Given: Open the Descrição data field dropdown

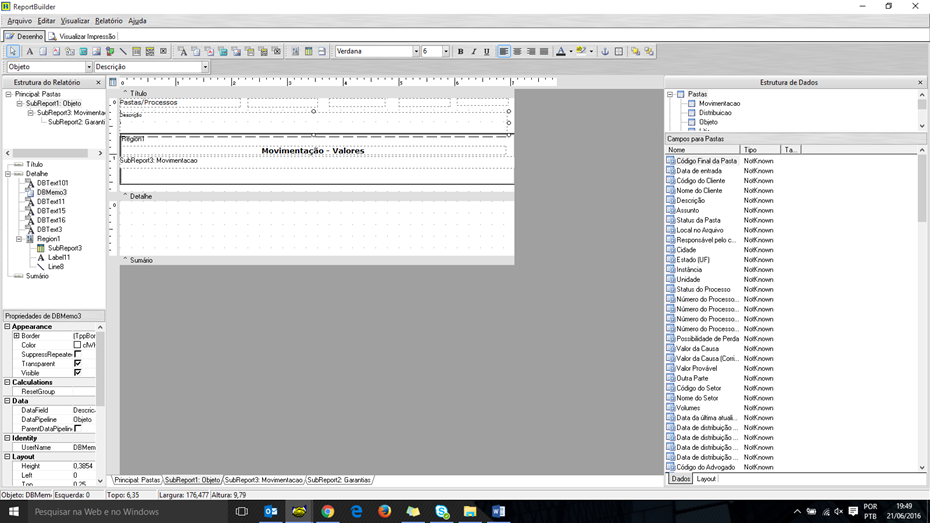Looking at the screenshot, I should coord(205,67).
